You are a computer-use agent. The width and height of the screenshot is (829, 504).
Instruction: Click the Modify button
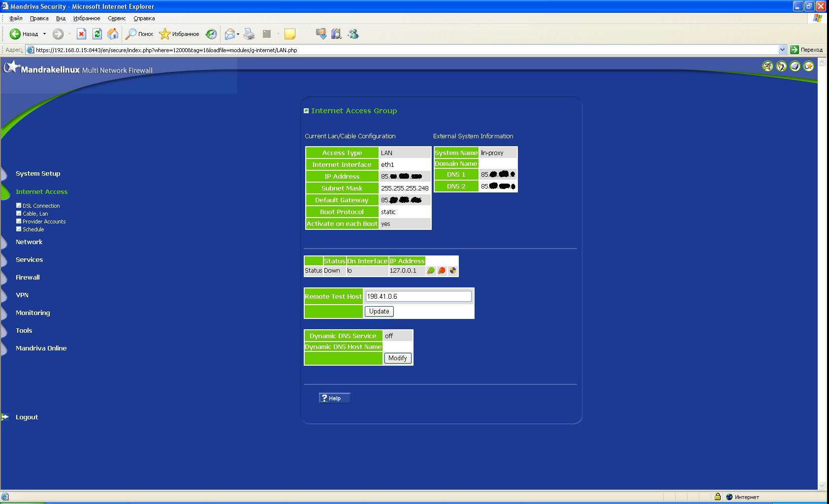(397, 358)
